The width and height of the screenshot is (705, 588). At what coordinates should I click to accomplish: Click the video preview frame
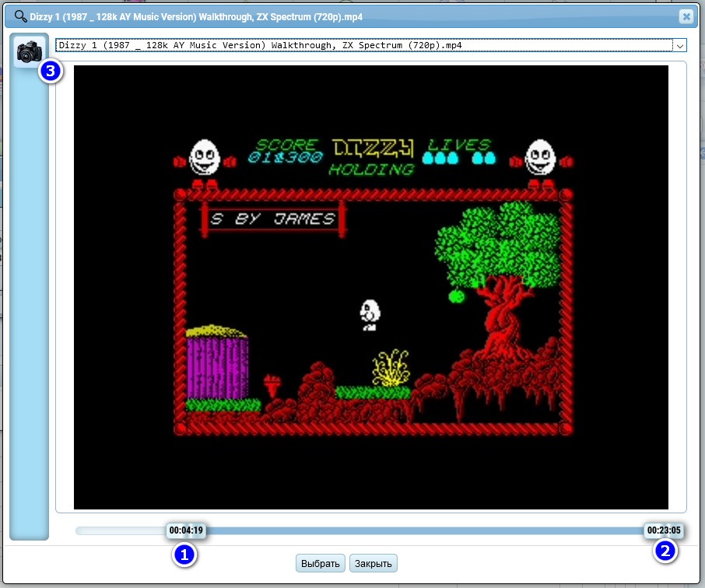(x=371, y=287)
